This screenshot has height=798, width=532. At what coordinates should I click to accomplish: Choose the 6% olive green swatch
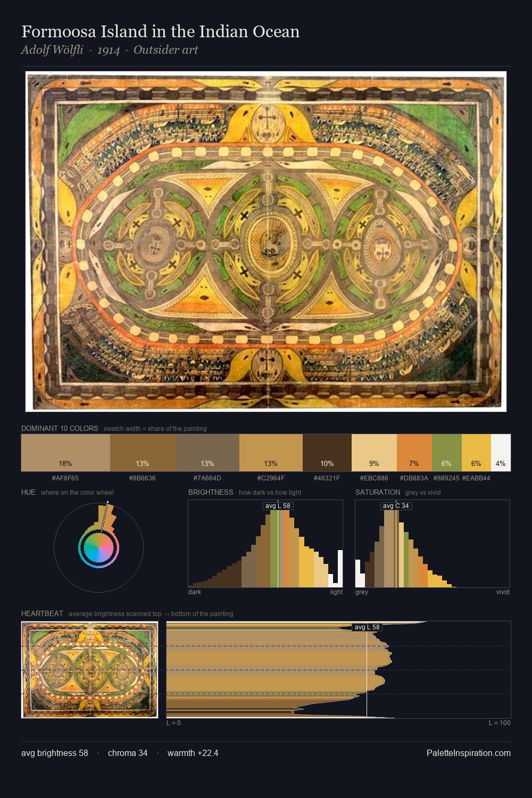coord(447,453)
